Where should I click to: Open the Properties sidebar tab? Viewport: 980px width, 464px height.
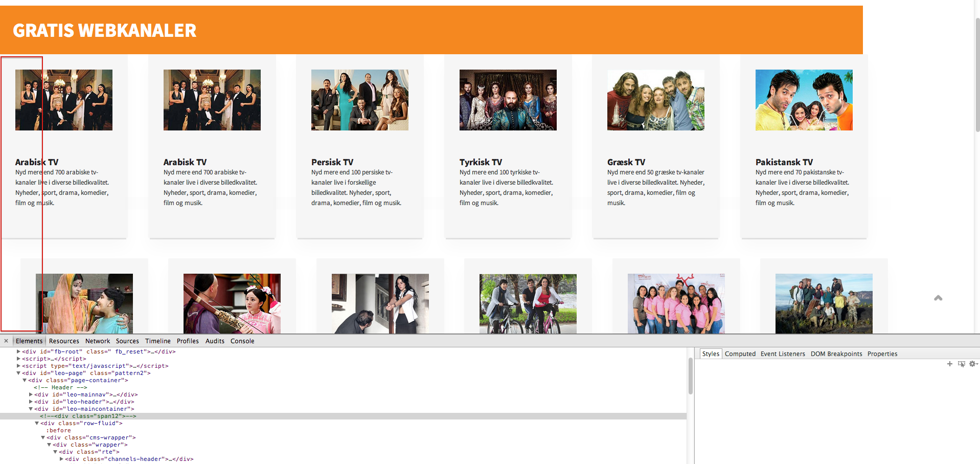click(x=882, y=353)
